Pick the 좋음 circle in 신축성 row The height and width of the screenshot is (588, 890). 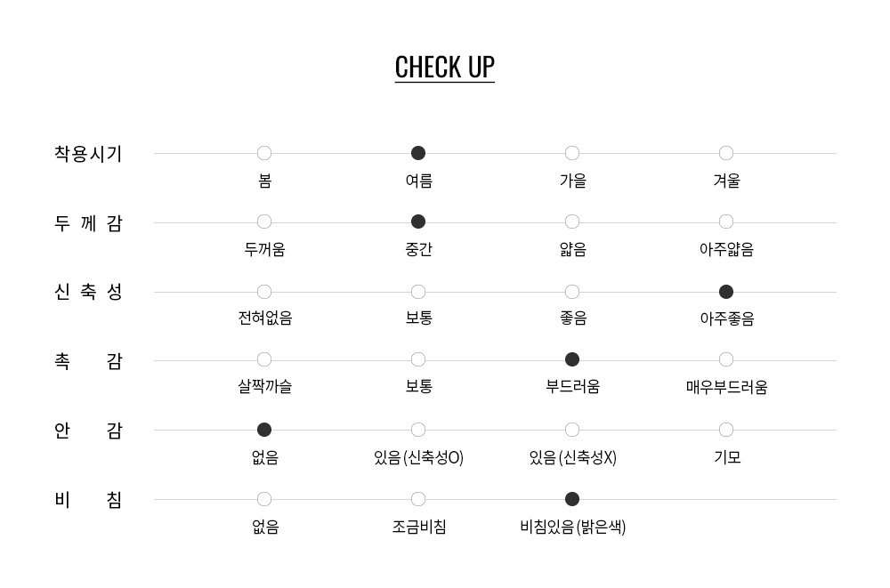(x=572, y=292)
